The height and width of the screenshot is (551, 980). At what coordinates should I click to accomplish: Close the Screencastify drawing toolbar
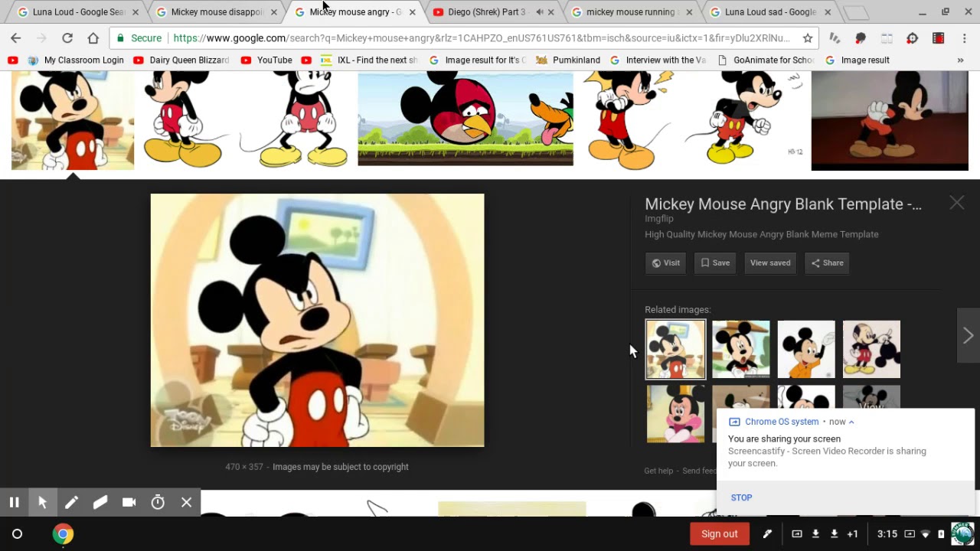tap(186, 503)
